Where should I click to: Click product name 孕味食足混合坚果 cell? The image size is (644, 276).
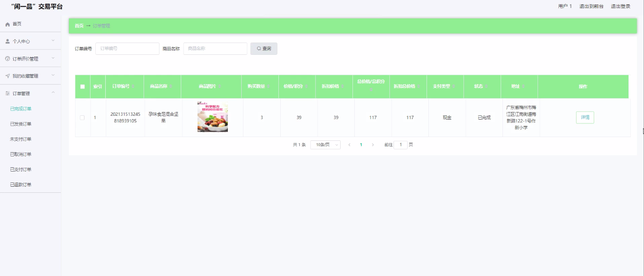163,118
